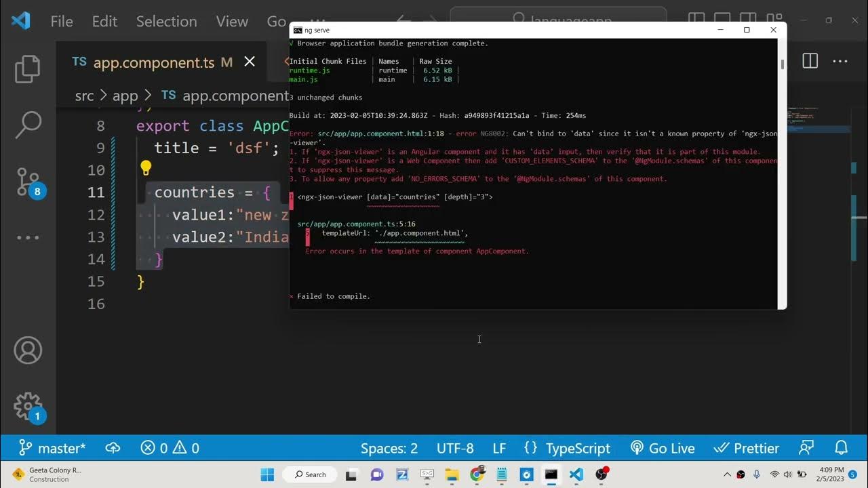868x488 pixels.
Task: Open Source Control with 8 pending changes
Action: 28,182
